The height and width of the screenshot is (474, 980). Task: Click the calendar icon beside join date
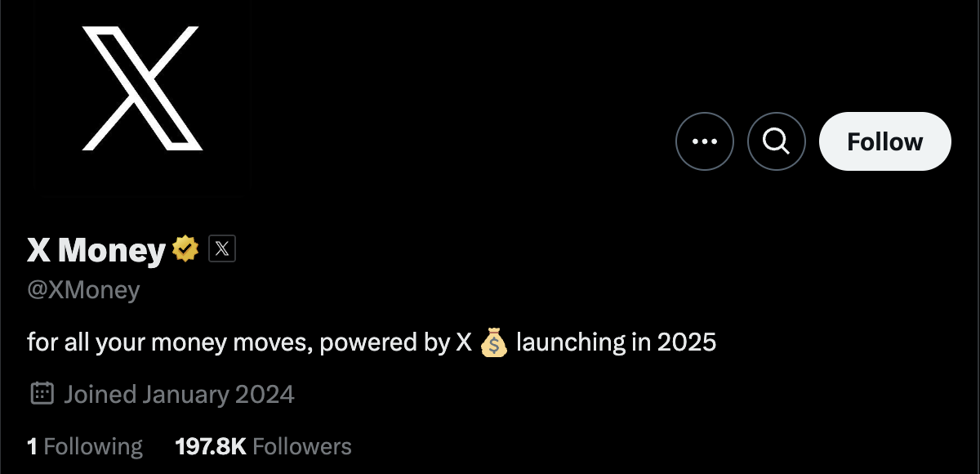click(42, 394)
